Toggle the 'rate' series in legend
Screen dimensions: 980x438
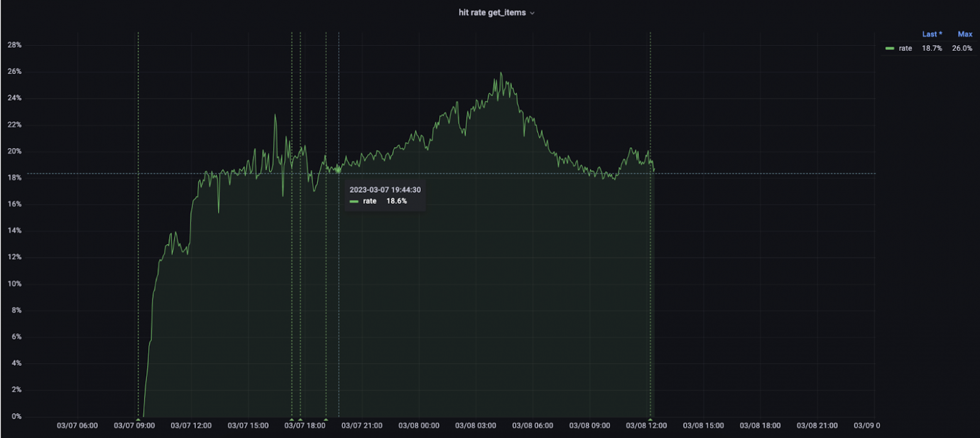[x=905, y=48]
